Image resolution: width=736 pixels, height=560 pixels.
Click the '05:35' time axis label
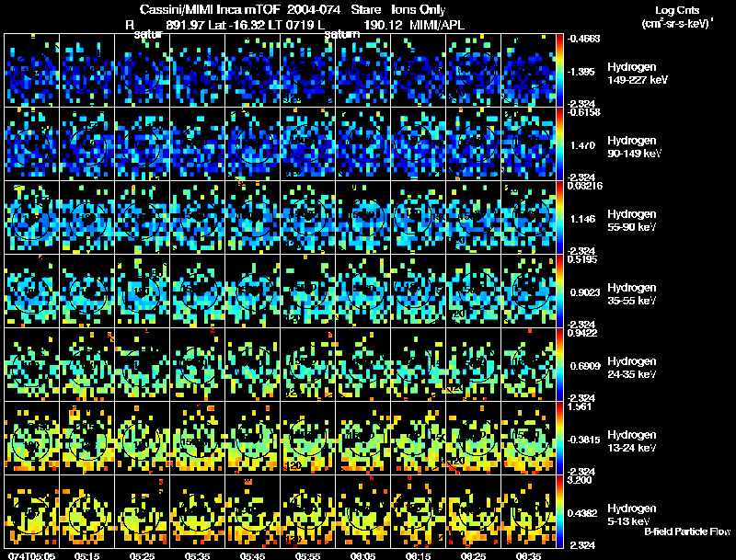click(197, 556)
